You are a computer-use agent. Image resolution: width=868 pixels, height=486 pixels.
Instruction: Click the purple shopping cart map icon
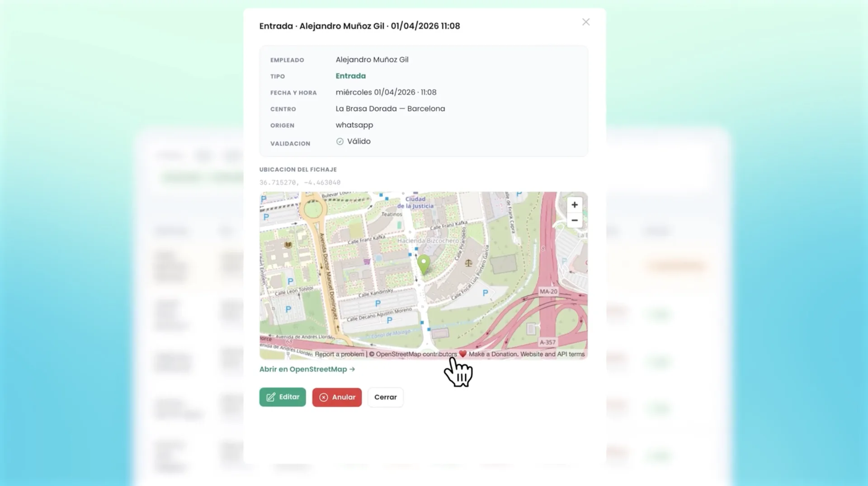[x=367, y=261]
